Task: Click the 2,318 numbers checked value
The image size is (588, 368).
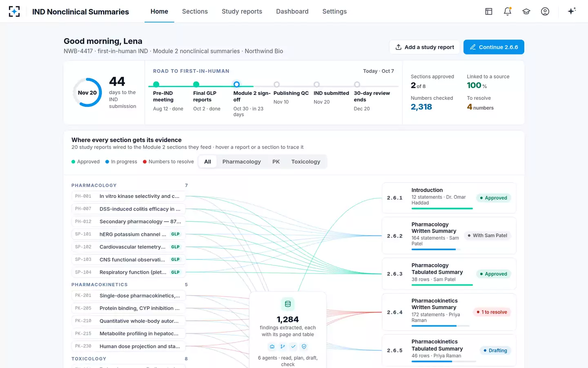Action: click(x=421, y=107)
